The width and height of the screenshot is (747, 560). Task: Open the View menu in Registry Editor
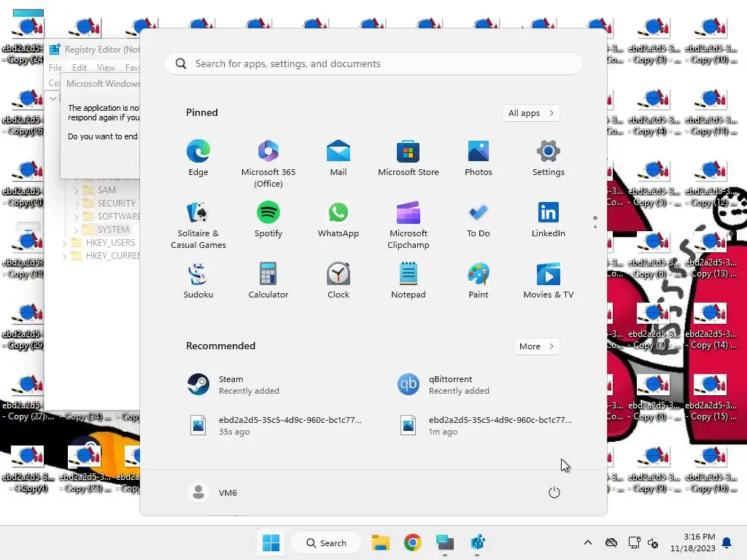pyautogui.click(x=107, y=68)
